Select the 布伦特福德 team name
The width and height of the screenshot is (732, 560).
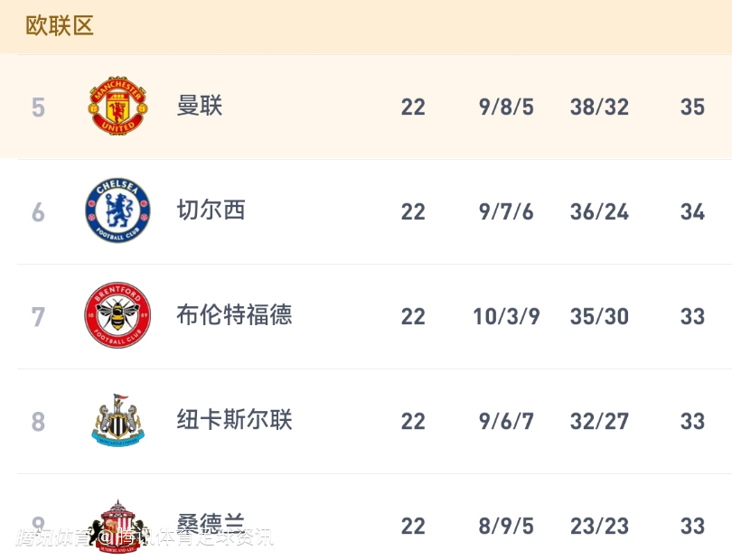[x=235, y=315]
